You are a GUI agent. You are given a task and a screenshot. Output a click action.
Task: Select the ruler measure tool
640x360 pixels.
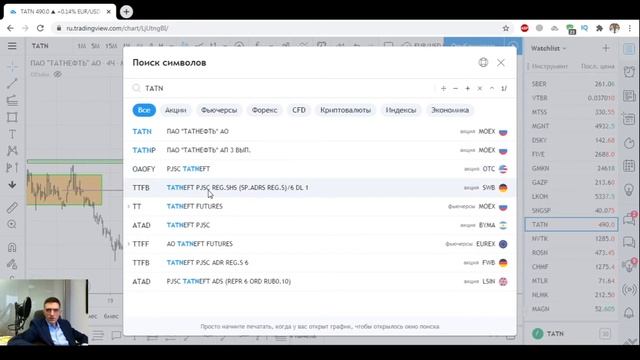pos(12,207)
